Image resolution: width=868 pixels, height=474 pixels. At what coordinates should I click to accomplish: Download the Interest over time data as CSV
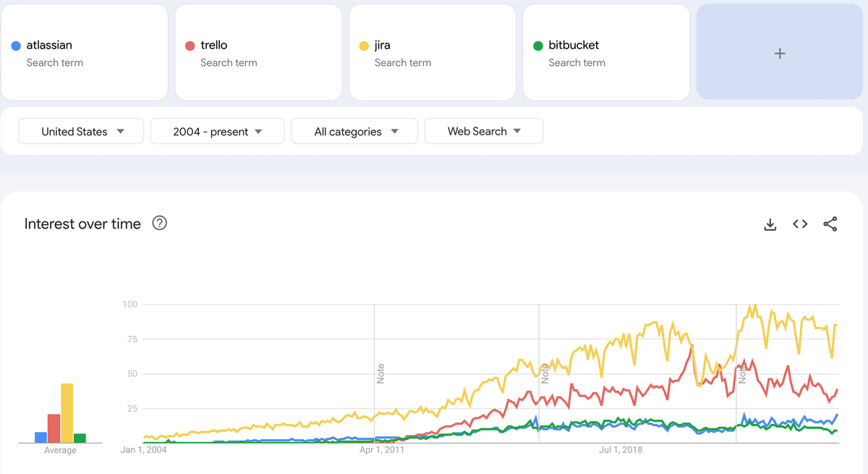click(770, 224)
